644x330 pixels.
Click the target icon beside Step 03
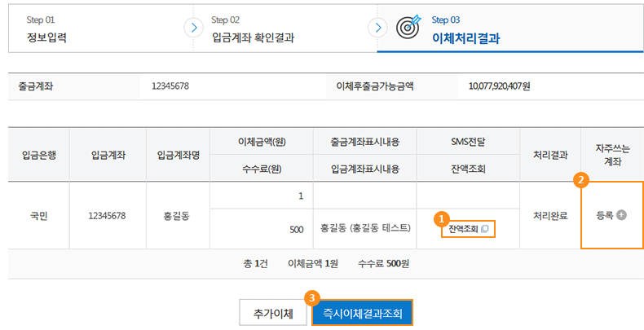408,27
